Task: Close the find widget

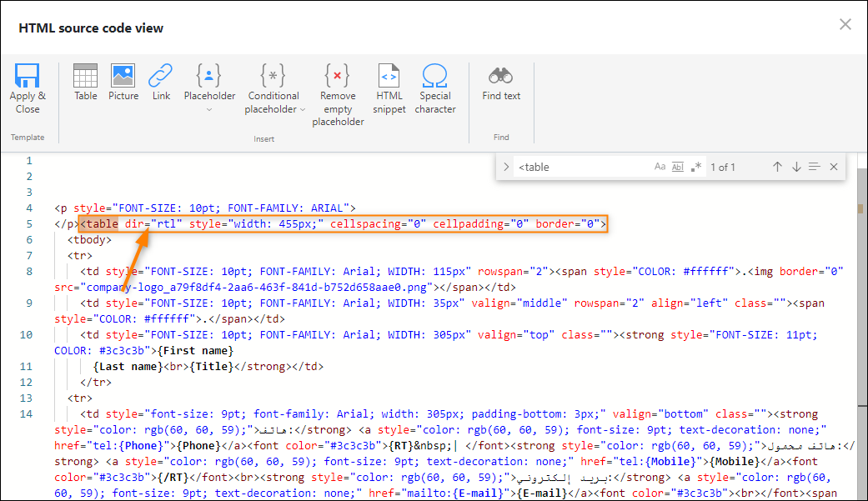Action: coord(834,167)
